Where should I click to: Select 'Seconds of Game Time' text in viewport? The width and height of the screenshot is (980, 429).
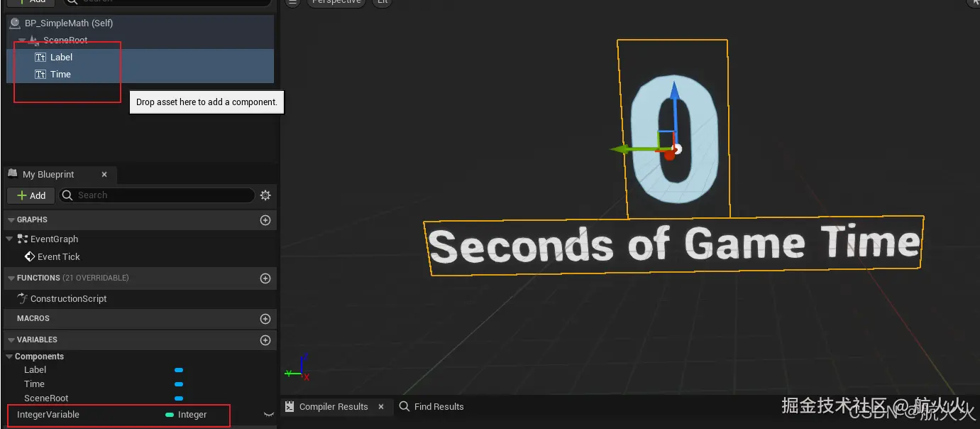point(674,245)
